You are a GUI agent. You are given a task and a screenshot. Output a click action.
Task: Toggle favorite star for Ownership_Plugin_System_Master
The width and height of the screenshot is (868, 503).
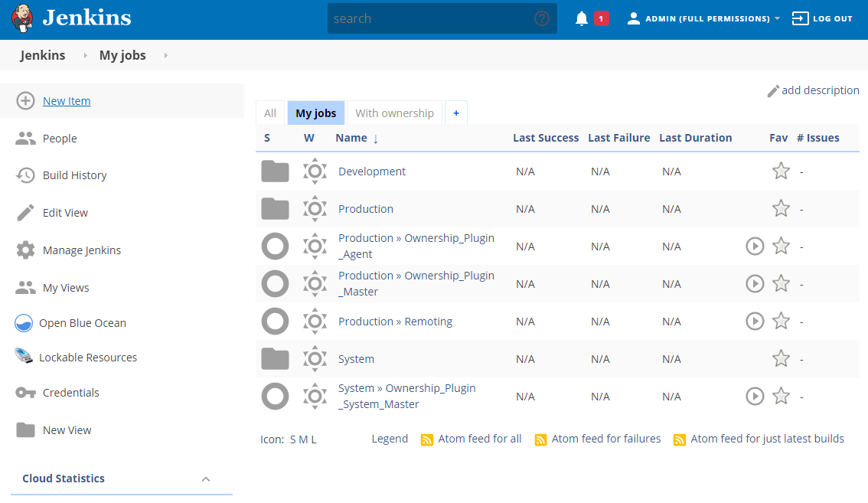pos(781,396)
